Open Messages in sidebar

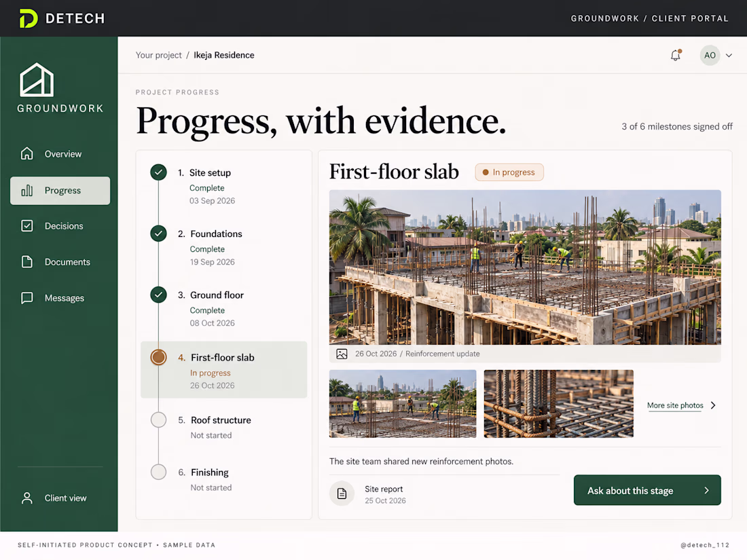click(x=60, y=298)
